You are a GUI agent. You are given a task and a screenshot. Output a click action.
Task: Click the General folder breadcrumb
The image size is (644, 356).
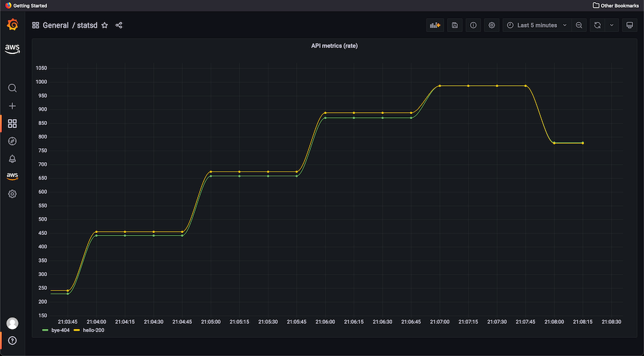click(x=55, y=25)
